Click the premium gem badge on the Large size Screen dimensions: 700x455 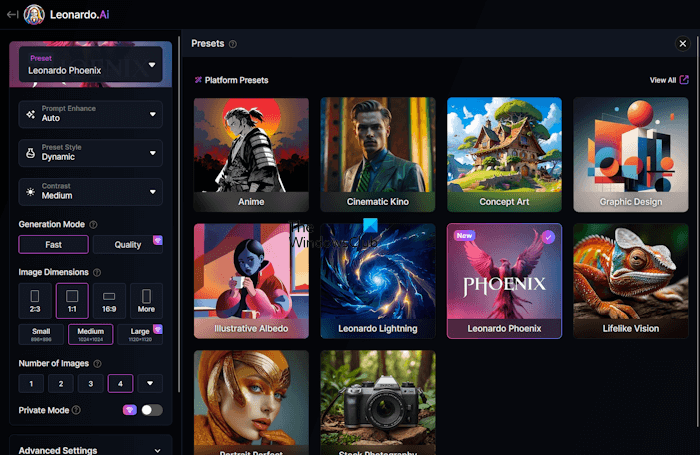[158, 329]
